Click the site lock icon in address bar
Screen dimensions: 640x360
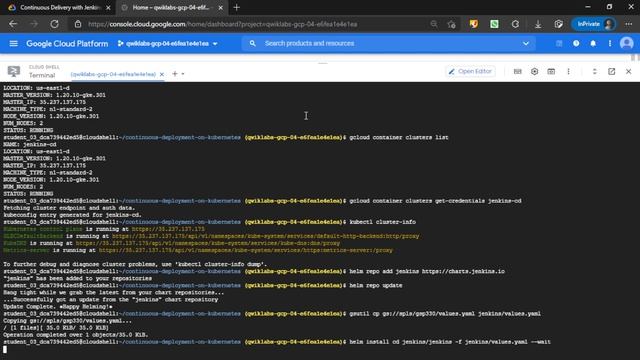point(78,24)
